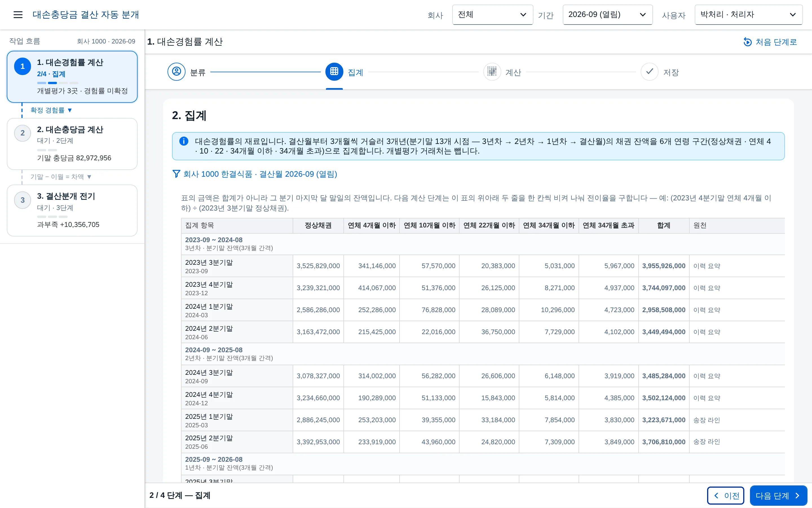
Task: Click the info icon in the blue notice
Action: 184,141
